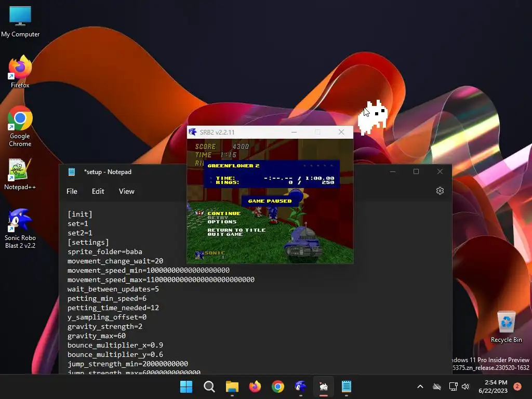This screenshot has height=399, width=532.
Task: Select greyed RETRY in pause menu
Action: (218, 218)
